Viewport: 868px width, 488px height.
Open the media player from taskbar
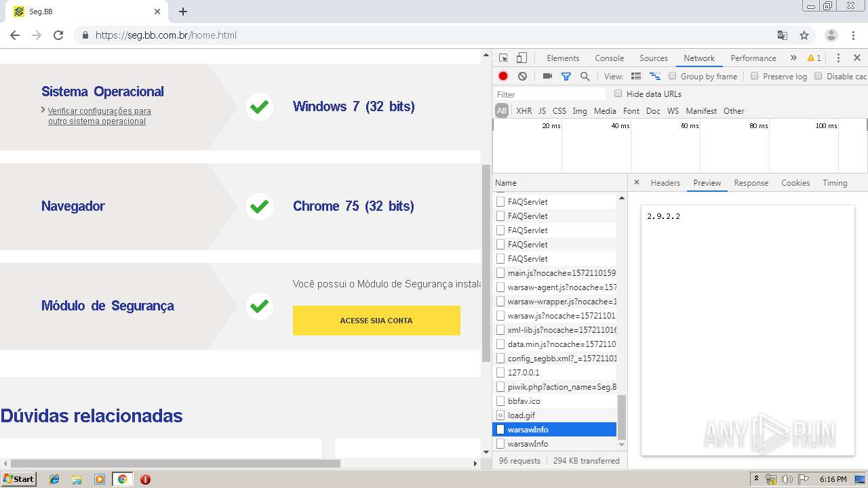(x=100, y=479)
